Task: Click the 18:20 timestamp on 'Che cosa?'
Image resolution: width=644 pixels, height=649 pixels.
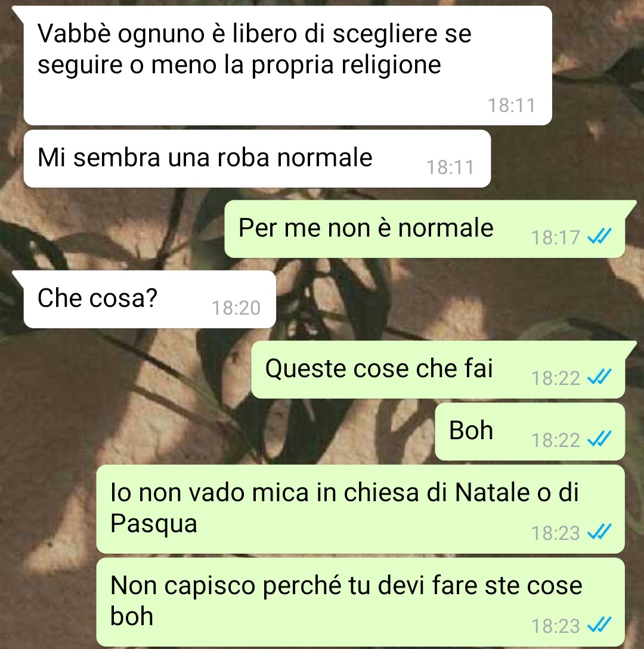Action: (x=236, y=308)
